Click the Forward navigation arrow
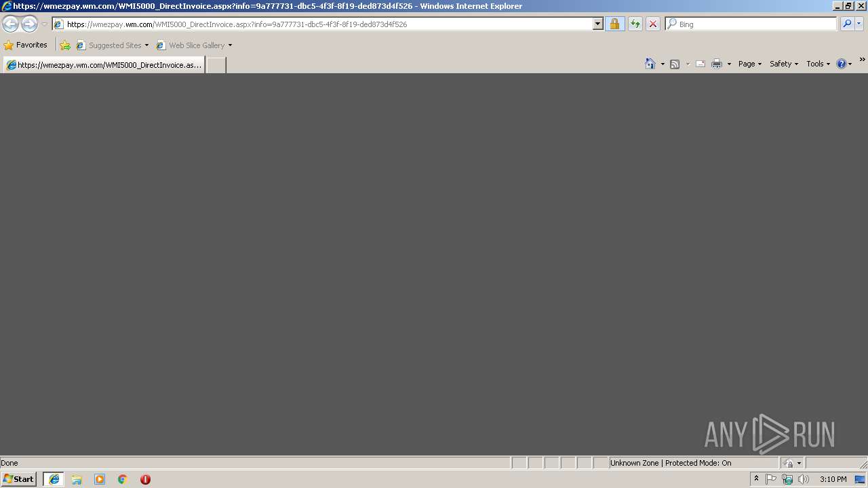868x488 pixels. (x=29, y=24)
